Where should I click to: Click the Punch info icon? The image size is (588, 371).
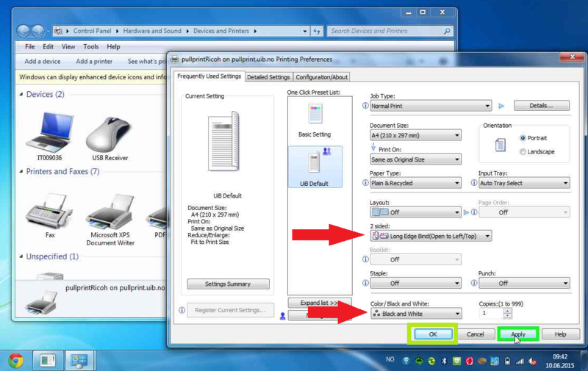[473, 283]
